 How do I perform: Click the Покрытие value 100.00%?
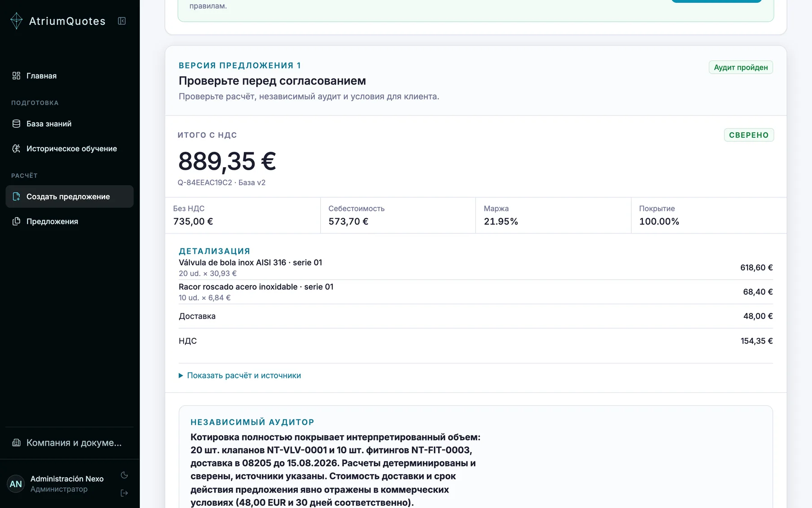(x=659, y=221)
